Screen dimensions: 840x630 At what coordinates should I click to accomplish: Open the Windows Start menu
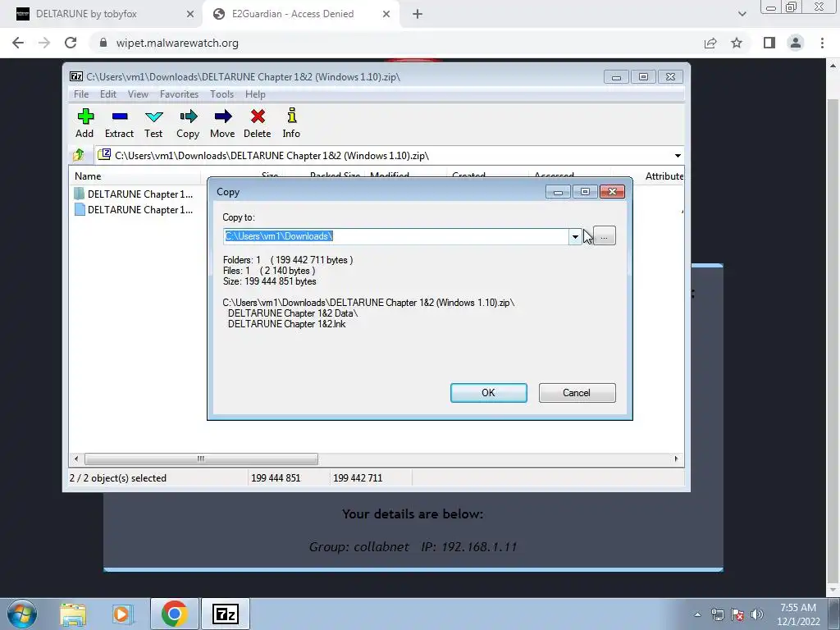click(22, 614)
